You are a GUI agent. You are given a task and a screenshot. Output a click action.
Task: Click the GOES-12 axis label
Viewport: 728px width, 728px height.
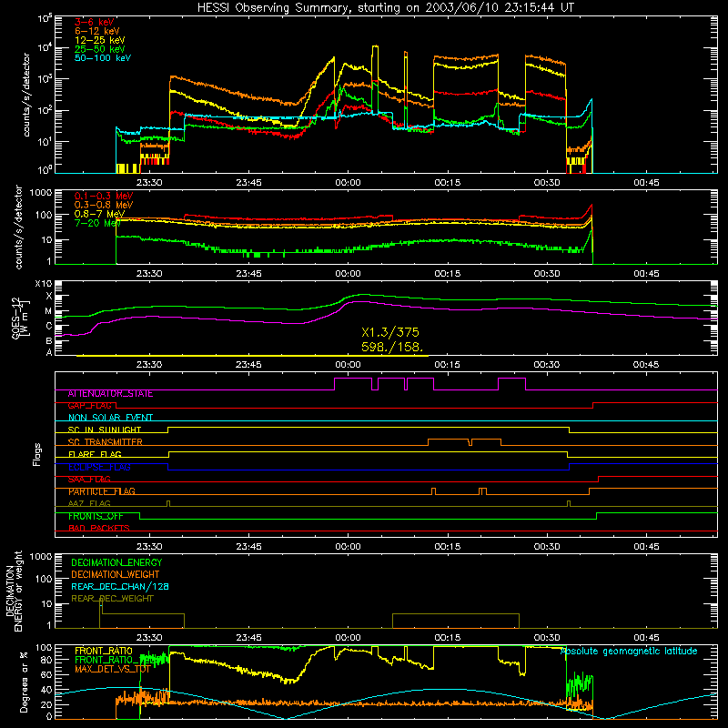click(x=20, y=318)
